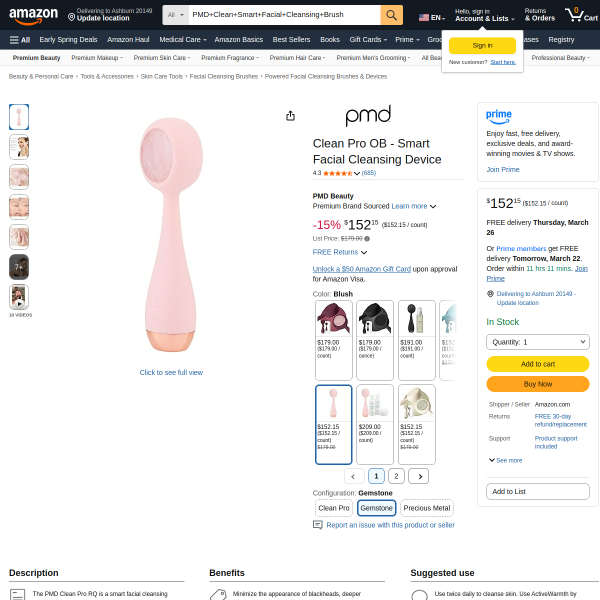Click the Join Prime link

[x=502, y=170]
